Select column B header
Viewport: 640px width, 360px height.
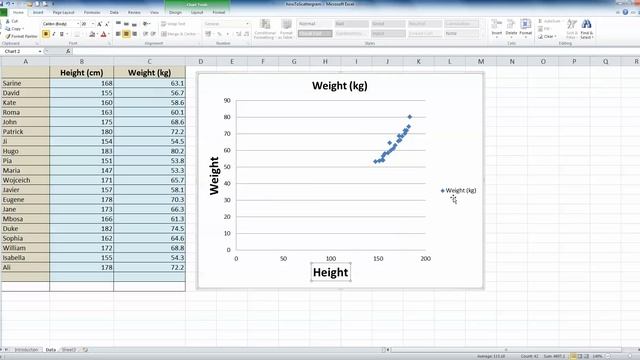click(x=82, y=61)
